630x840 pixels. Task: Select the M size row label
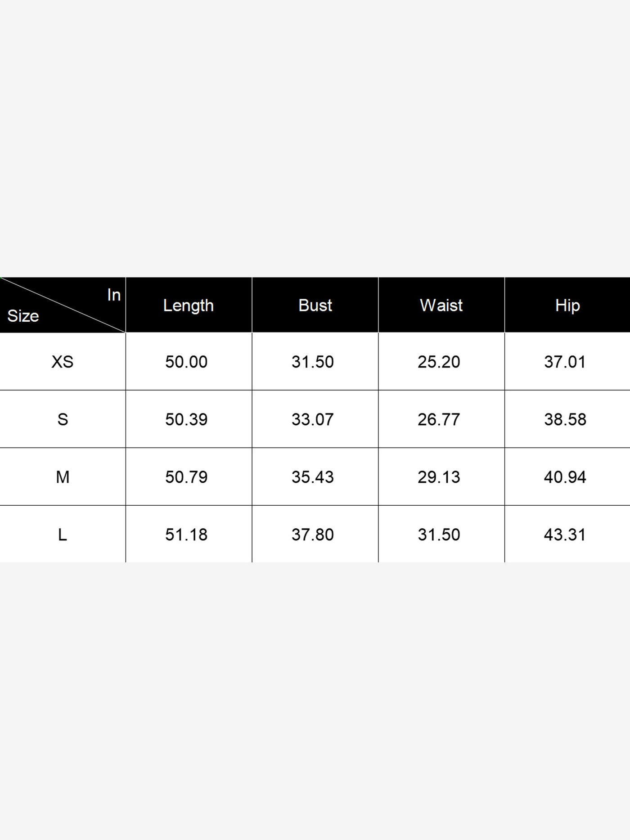coord(63,477)
